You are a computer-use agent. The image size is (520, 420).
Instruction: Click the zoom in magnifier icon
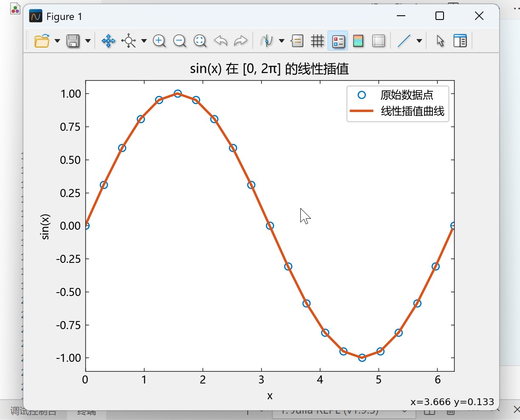[x=159, y=41]
